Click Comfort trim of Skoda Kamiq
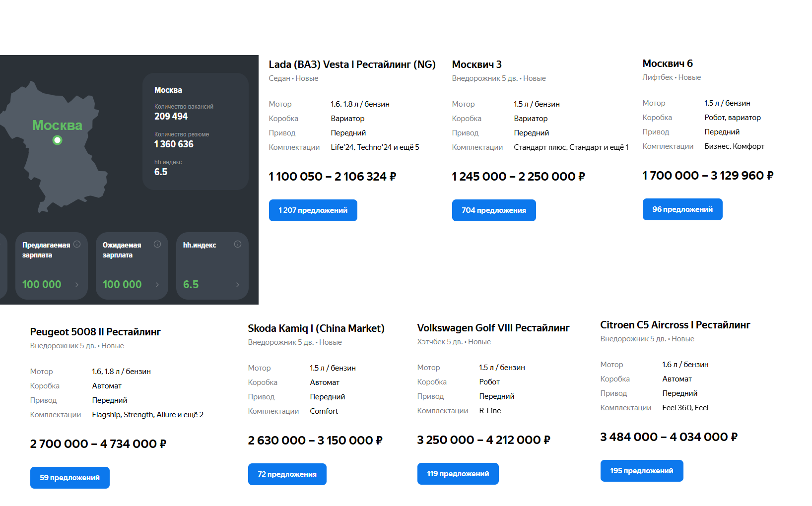Screen dimensions: 812x506 [x=324, y=411]
